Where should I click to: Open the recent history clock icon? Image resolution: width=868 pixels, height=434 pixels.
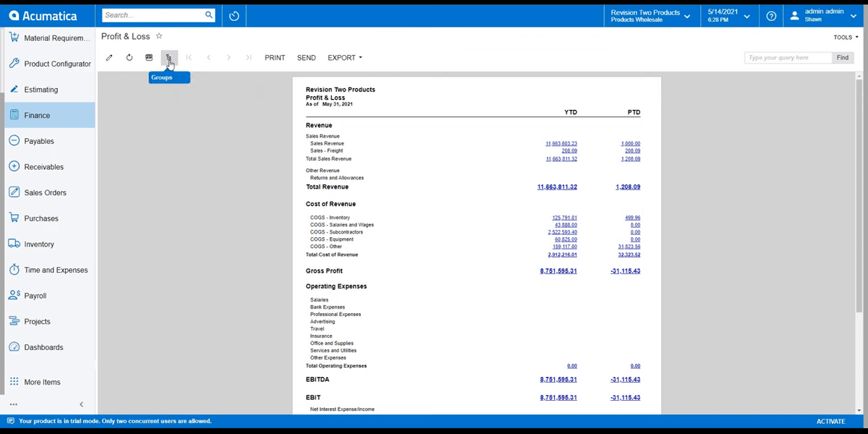(x=234, y=16)
